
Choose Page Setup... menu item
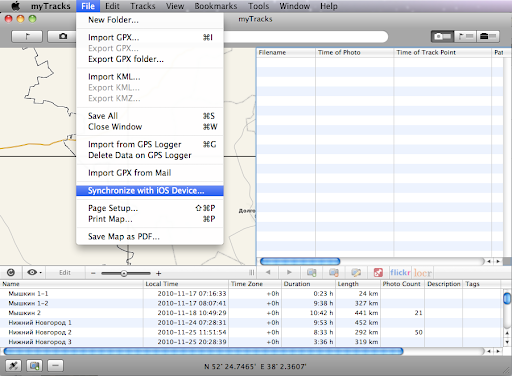coord(150,208)
